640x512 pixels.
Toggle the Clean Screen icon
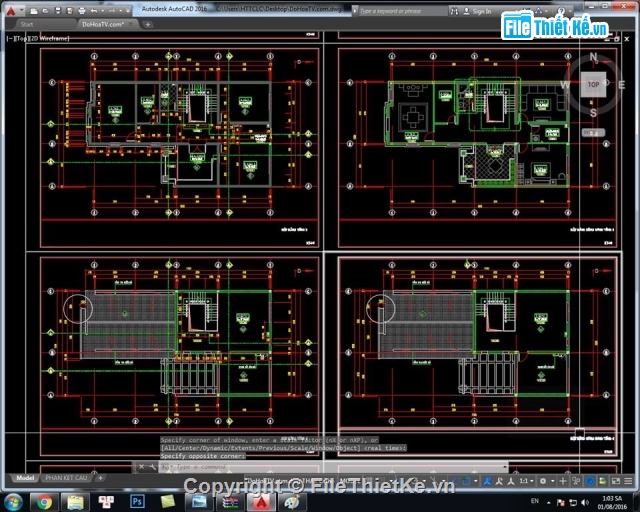pos(616,481)
